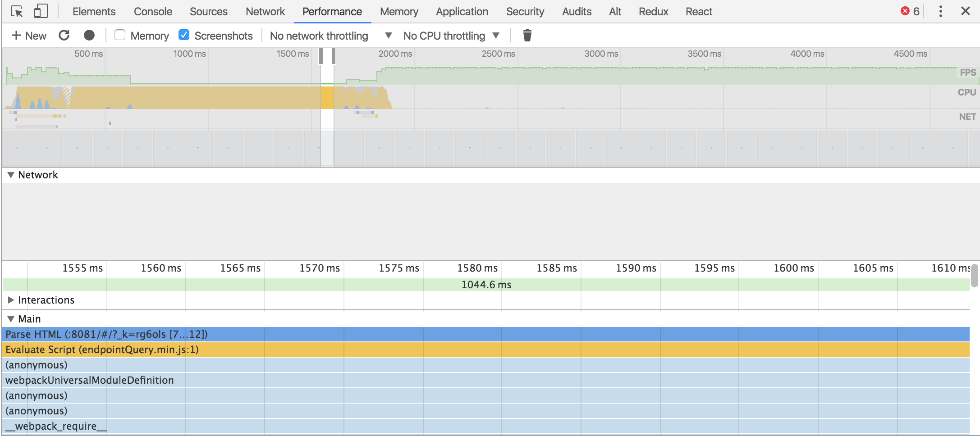This screenshot has width=980, height=436.
Task: Open the Sources tab
Action: (x=208, y=12)
